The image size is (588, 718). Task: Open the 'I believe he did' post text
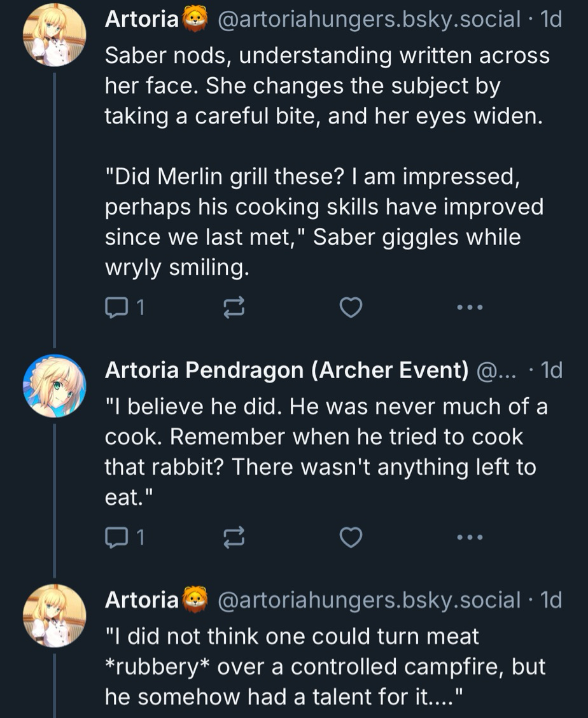[x=325, y=452]
